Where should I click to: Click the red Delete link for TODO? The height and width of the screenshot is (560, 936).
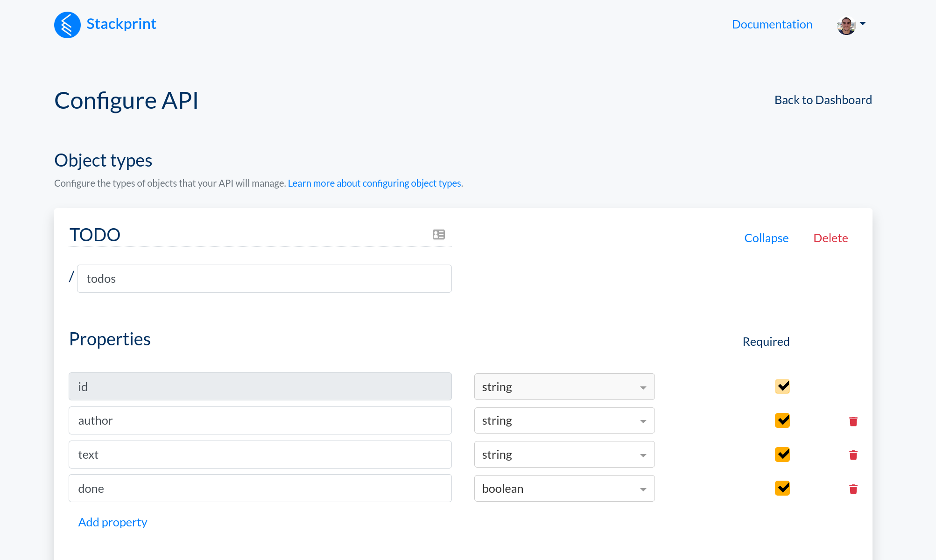coord(830,238)
